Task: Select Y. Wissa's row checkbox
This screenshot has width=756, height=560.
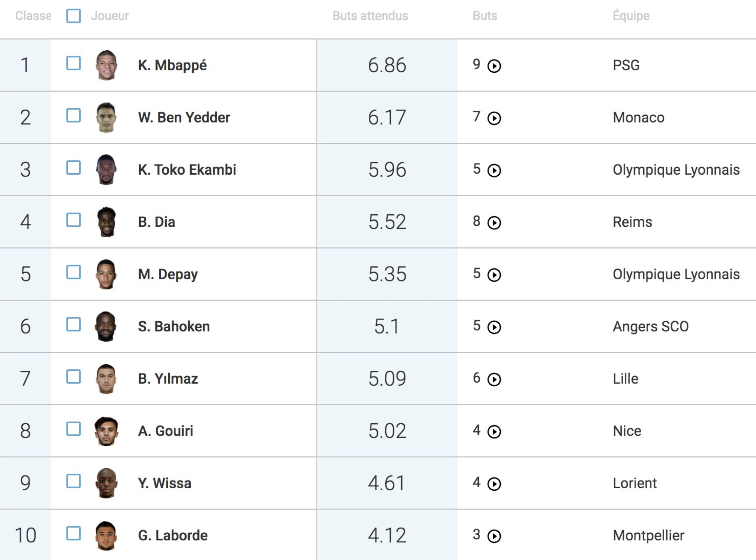Action: (74, 481)
